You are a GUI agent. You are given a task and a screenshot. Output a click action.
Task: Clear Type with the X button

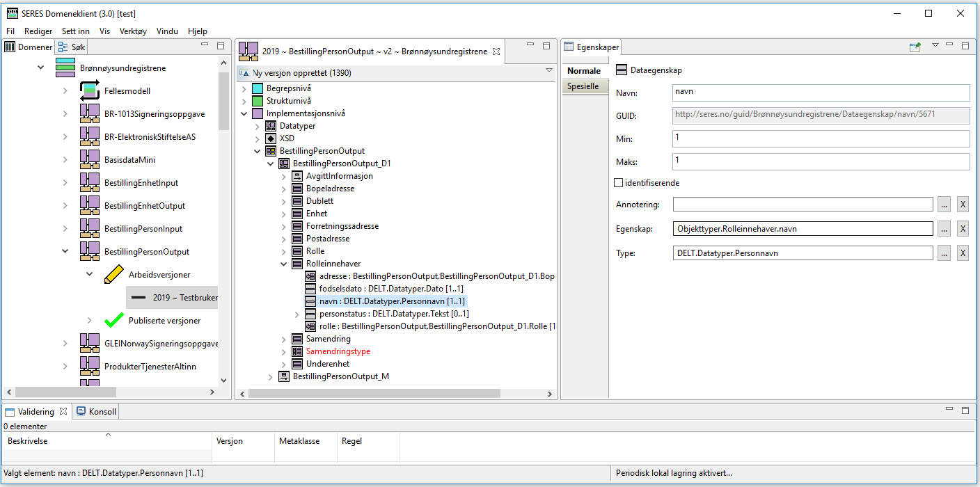click(963, 253)
